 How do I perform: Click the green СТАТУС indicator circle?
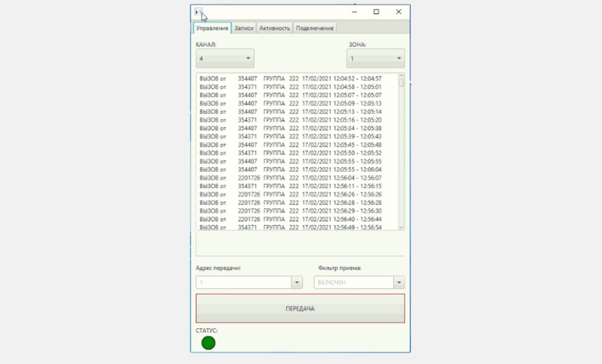tap(208, 343)
